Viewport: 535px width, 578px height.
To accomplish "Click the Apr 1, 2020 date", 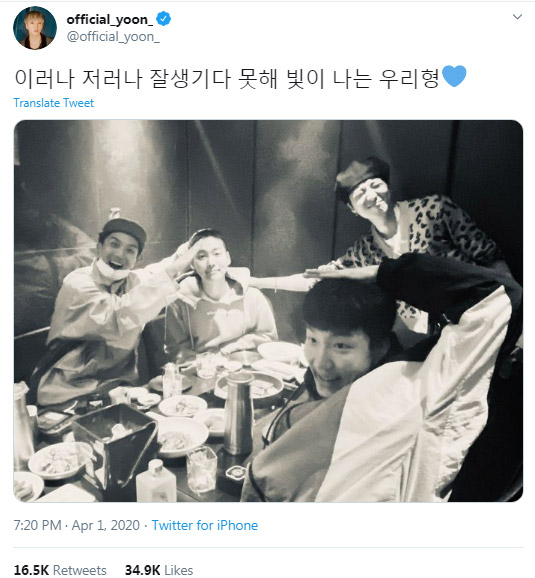I will (105, 525).
